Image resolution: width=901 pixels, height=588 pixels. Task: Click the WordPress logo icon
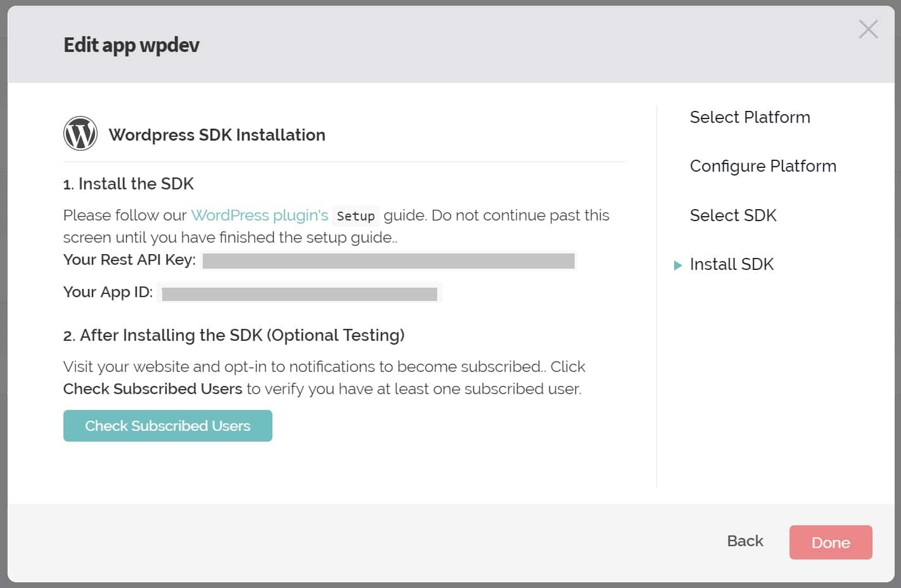80,133
